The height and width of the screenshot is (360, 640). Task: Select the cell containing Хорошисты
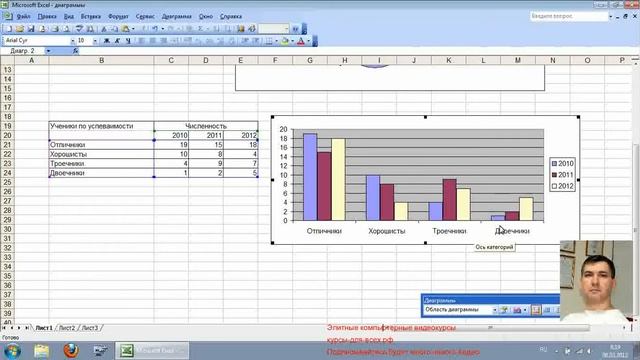(x=101, y=154)
